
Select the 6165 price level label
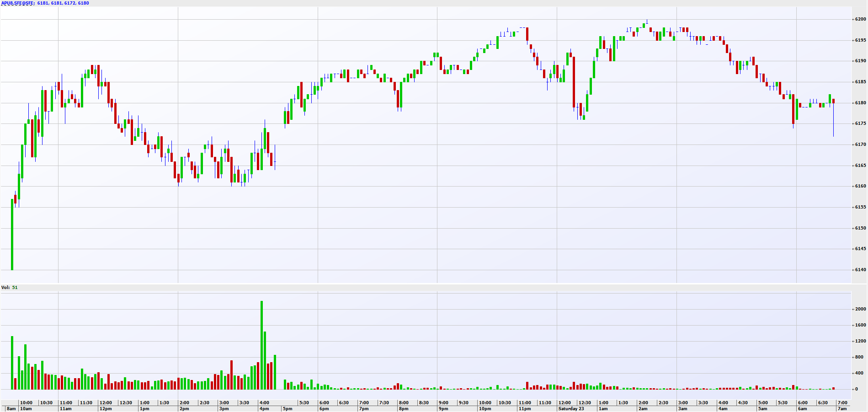(x=861, y=166)
